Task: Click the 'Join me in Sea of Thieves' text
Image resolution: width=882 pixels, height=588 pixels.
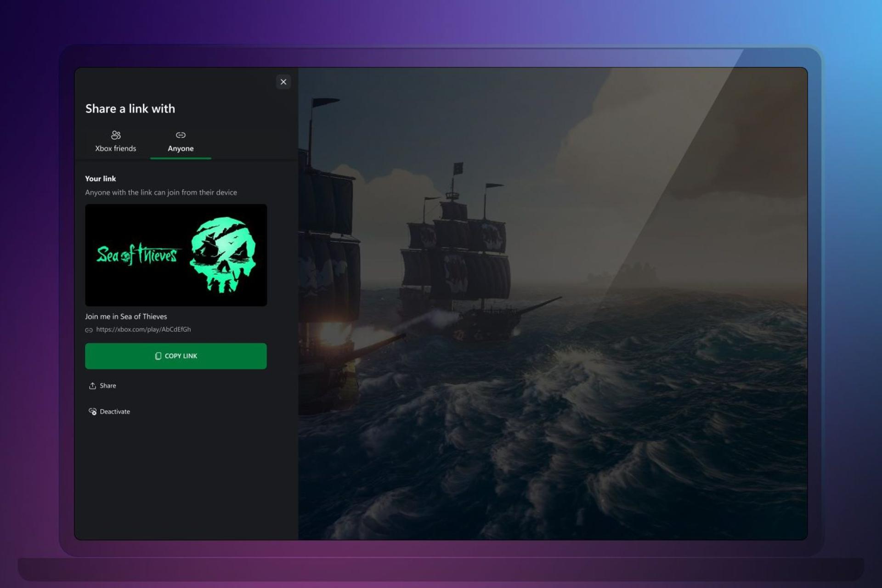Action: (x=126, y=317)
